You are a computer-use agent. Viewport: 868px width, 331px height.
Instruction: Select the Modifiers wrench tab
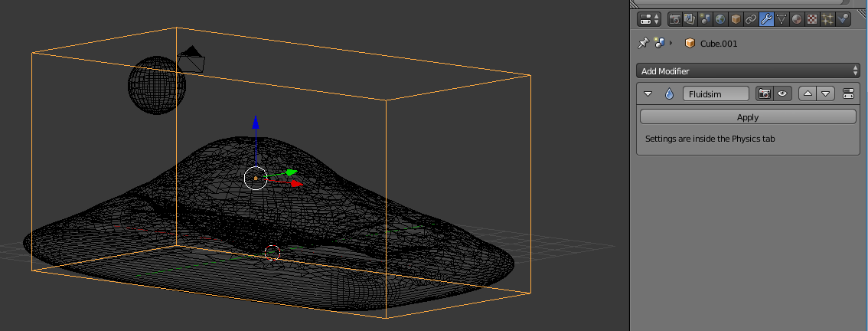766,18
